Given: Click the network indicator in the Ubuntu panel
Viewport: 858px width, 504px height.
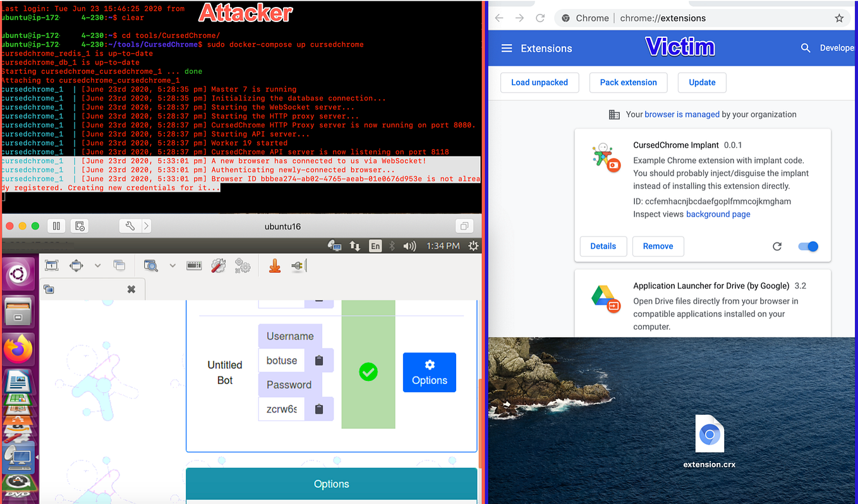Looking at the screenshot, I should point(355,246).
